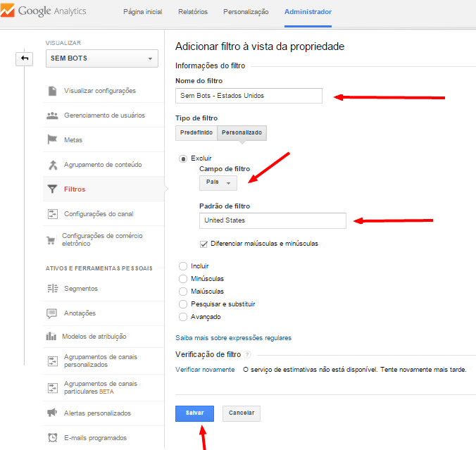Screen dimensions: 476x450
Task: Choose the Avançado radio option
Action: [183, 317]
